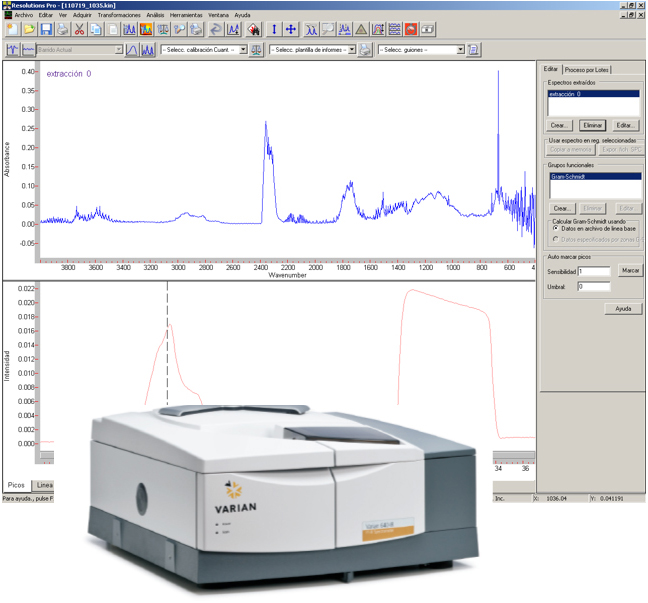This screenshot has height=603, width=648.
Task: Open the Transformaciones menu
Action: pos(119,15)
